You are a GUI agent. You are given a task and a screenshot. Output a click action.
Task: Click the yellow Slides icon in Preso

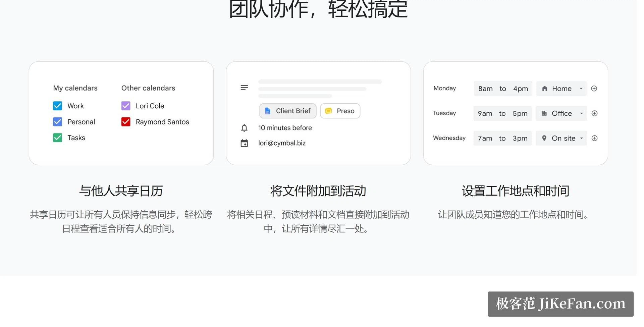(328, 111)
